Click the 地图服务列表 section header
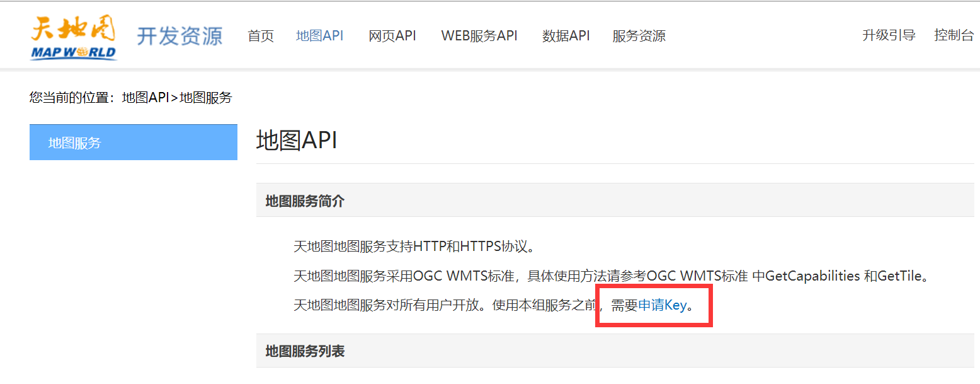The image size is (980, 384). coord(615,351)
